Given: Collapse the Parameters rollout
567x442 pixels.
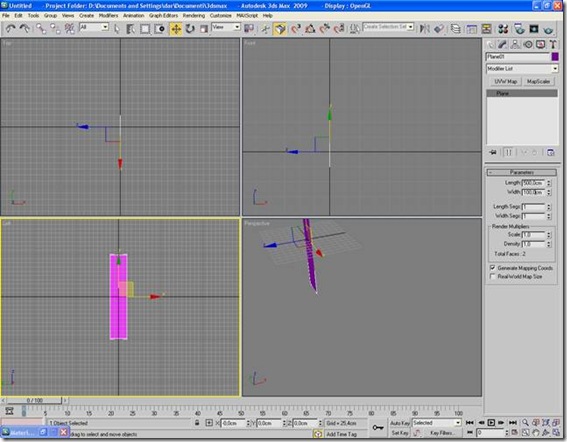Looking at the screenshot, I should tap(522, 173).
